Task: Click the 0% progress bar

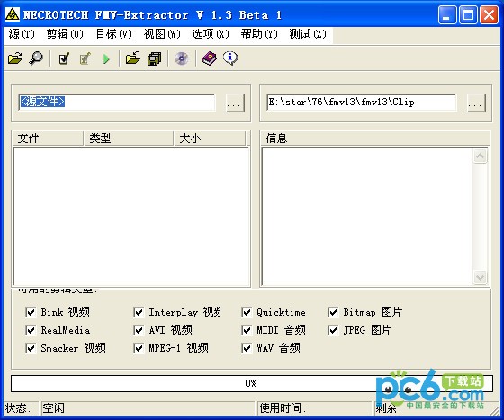Action: (x=252, y=383)
